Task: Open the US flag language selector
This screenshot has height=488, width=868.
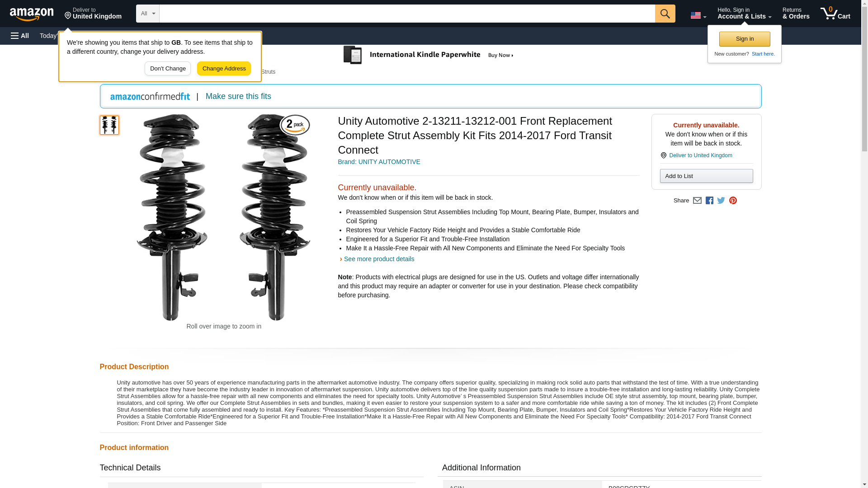Action: coord(698,15)
